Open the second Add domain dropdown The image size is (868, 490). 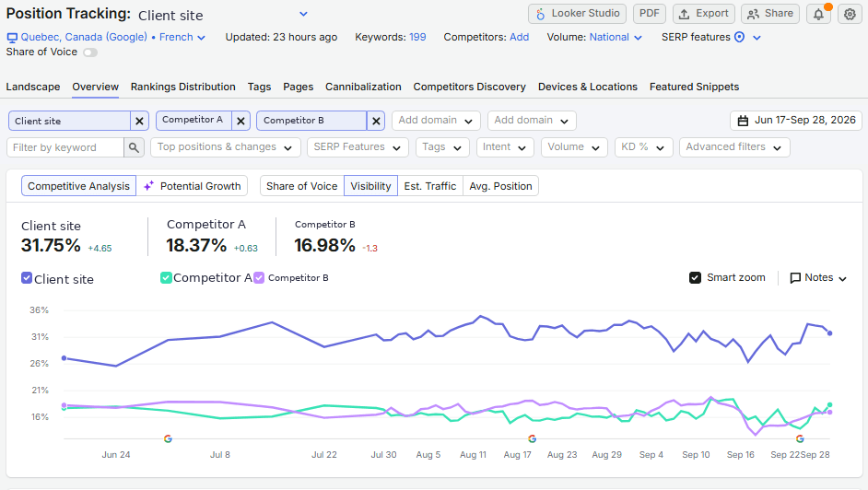[x=532, y=121]
